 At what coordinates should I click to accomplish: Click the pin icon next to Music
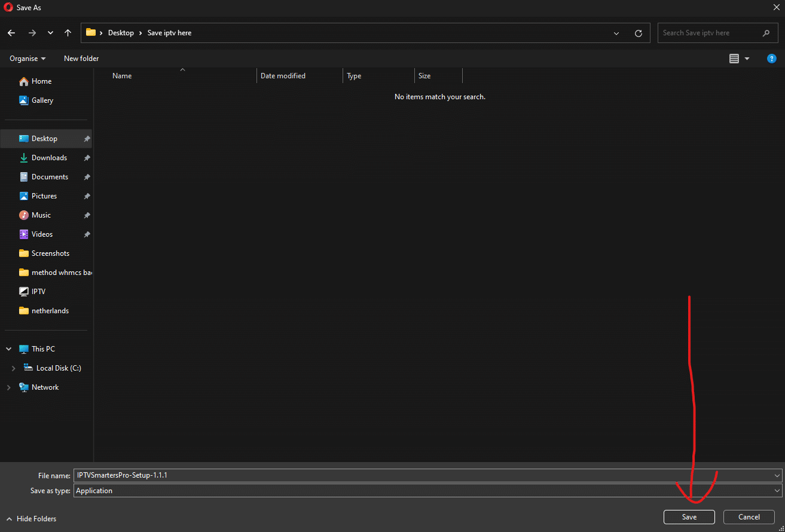click(x=87, y=215)
